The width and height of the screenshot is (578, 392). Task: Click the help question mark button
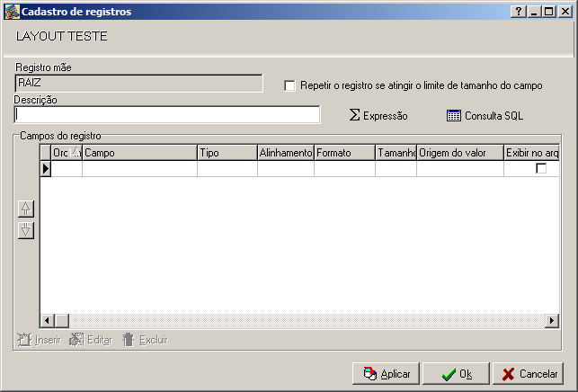click(519, 12)
